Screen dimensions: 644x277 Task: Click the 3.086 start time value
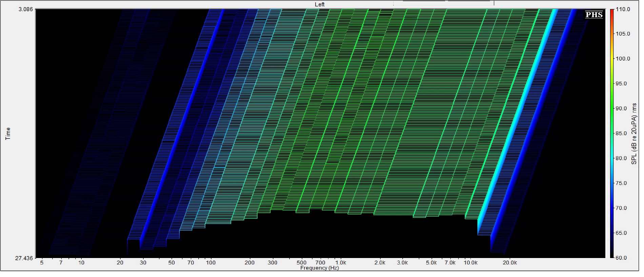pyautogui.click(x=26, y=9)
